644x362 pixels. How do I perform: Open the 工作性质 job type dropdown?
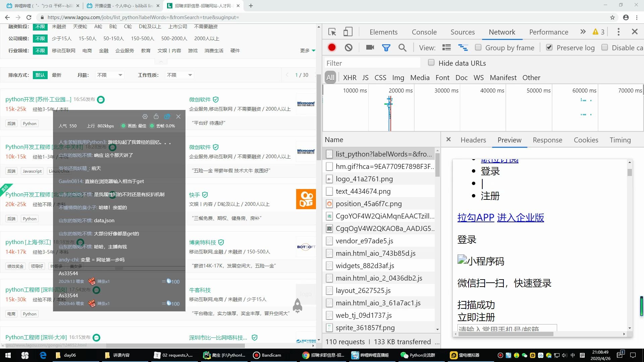[179, 75]
